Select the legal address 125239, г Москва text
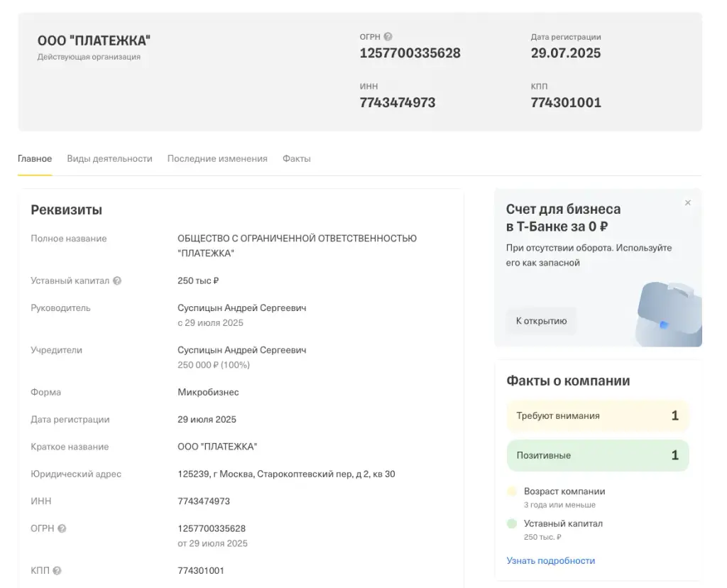 tap(287, 474)
